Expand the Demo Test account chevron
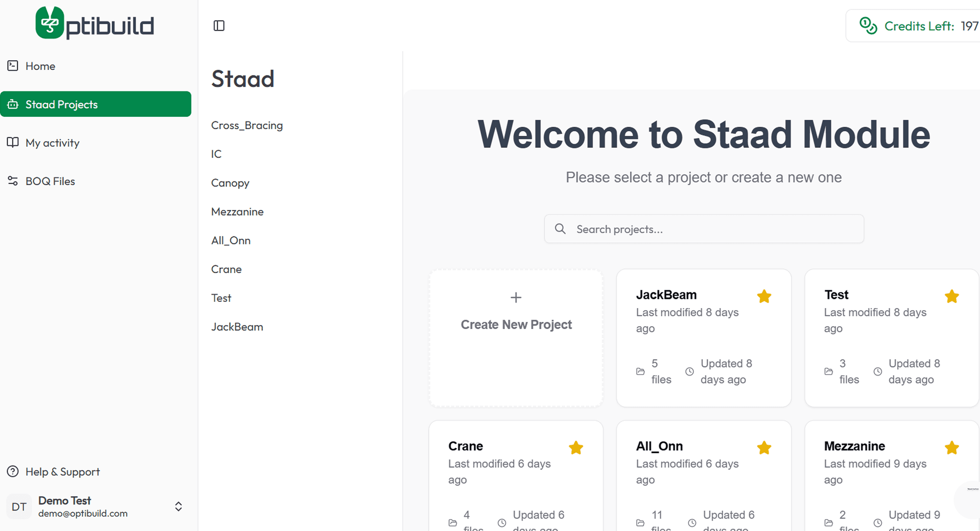 (178, 507)
